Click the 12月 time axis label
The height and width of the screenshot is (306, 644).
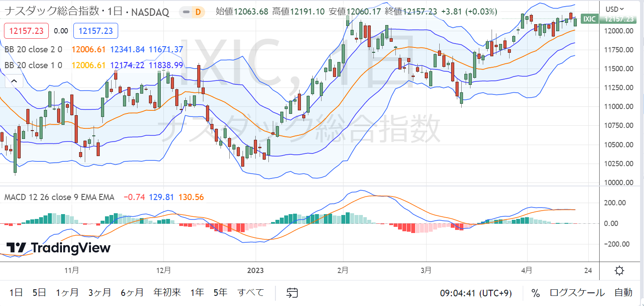[163, 270]
